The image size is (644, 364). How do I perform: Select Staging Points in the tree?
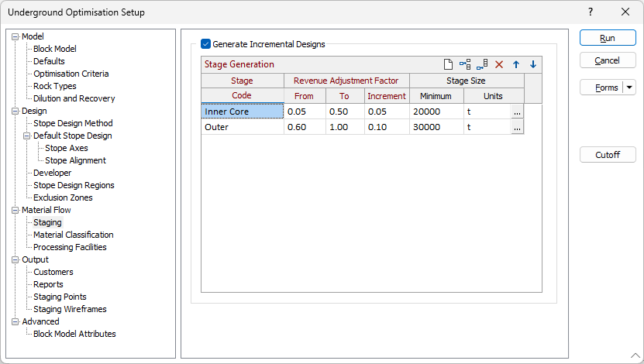[x=60, y=297]
